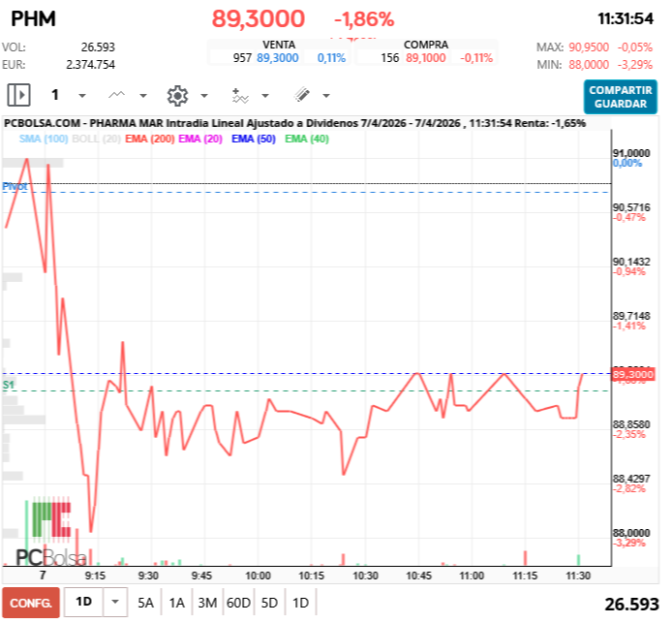Select the 5D time range tab
Screen dimensions: 672x623
[x=269, y=603]
